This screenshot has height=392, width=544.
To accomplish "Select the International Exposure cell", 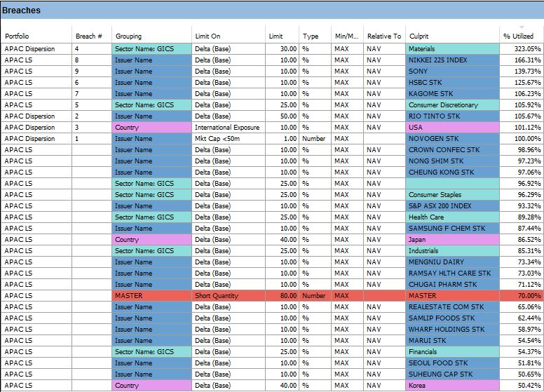I will click(x=228, y=128).
